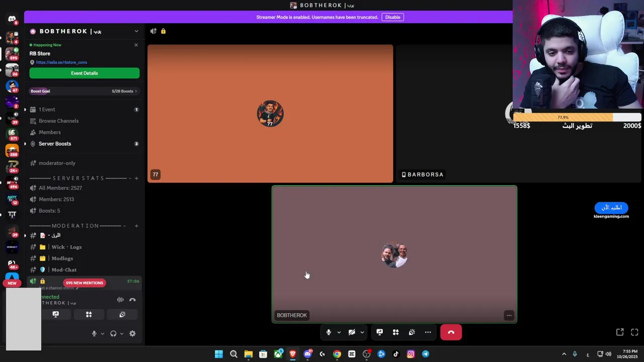Select the user 77 video tile
This screenshot has height=362, width=644.
click(270, 114)
